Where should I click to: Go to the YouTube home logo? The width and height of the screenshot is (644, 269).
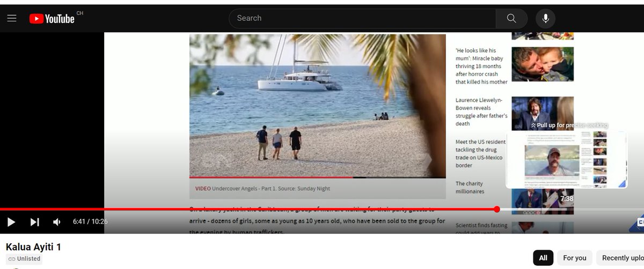(x=52, y=19)
